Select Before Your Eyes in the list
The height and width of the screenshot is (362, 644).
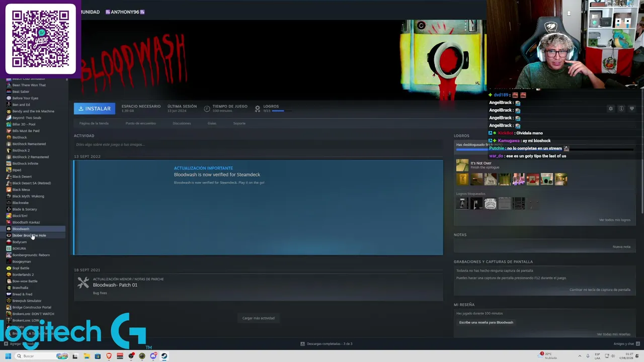25,98
